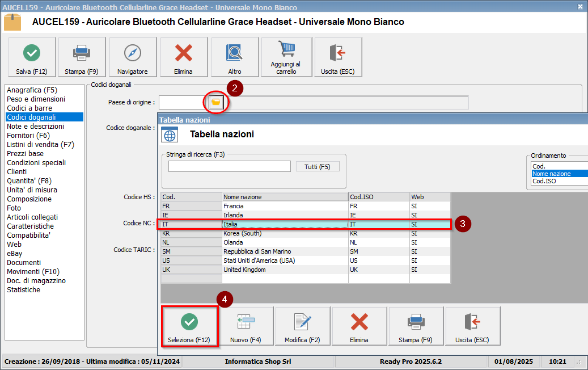
Task: Click the Stampa (F9) printer icon in top toolbar
Action: [x=82, y=57]
